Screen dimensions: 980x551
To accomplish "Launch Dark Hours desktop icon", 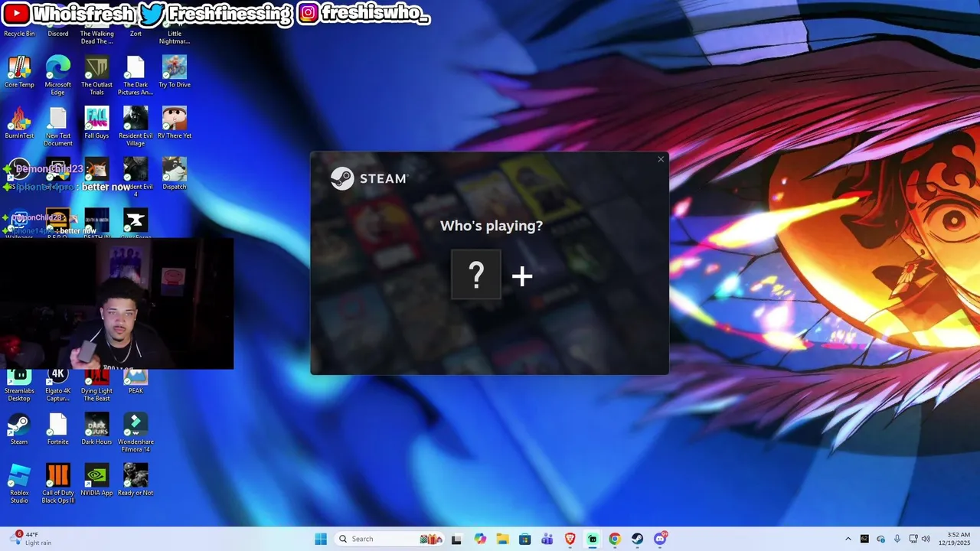I will point(96,429).
